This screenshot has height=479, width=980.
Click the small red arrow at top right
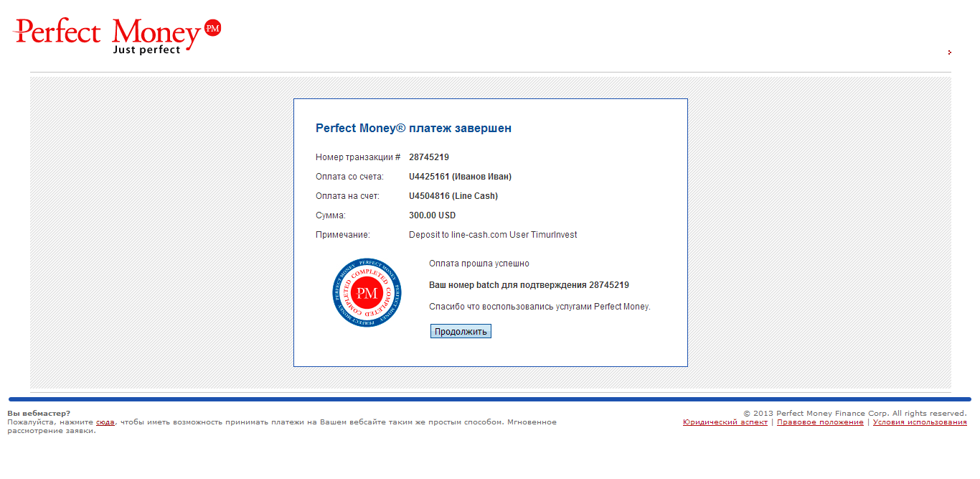click(949, 52)
